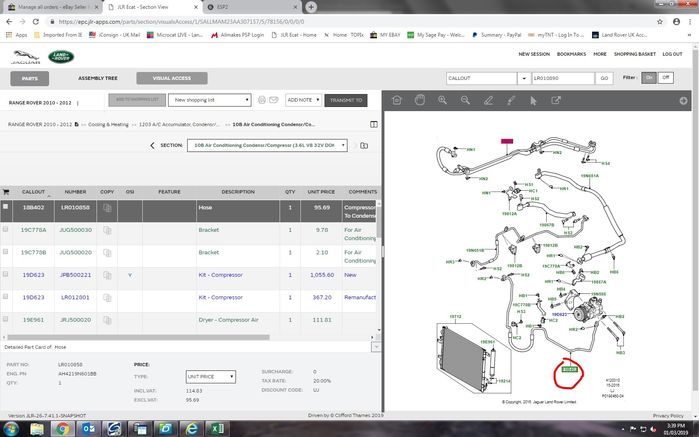
Task: Tick checkbox for LR012001 compressor kit row
Action: coord(5,296)
